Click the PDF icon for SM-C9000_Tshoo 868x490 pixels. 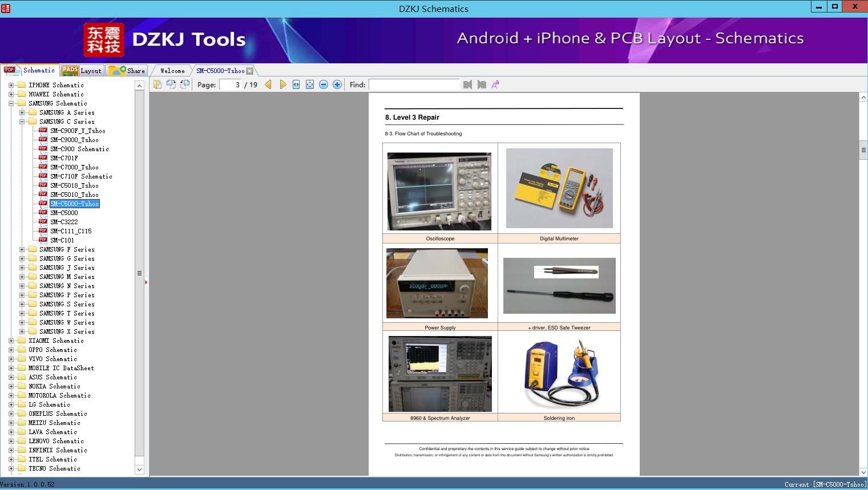point(43,139)
